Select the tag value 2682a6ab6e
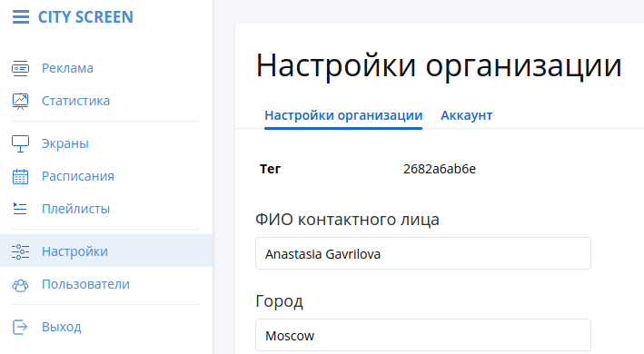The width and height of the screenshot is (644, 354). (440, 169)
